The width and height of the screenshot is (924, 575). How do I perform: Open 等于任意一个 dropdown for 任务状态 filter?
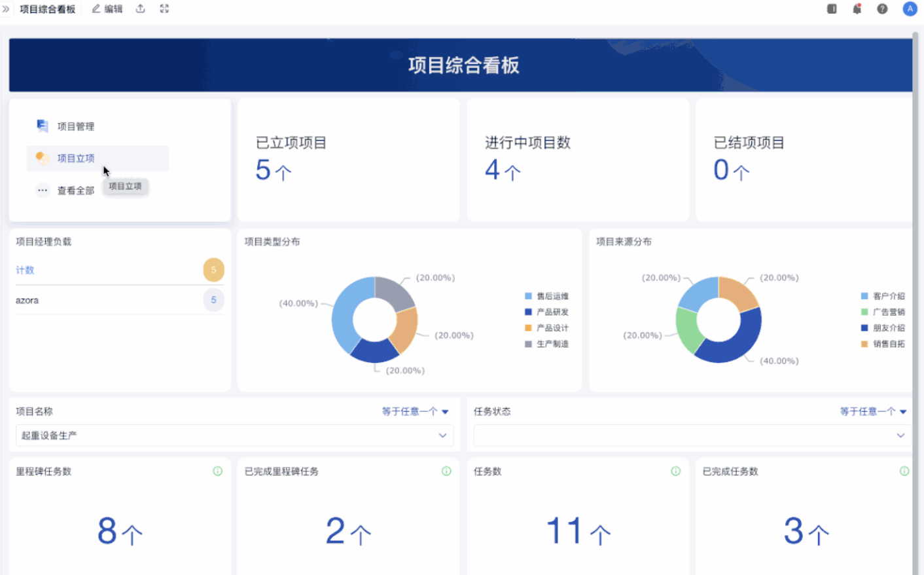(x=873, y=411)
